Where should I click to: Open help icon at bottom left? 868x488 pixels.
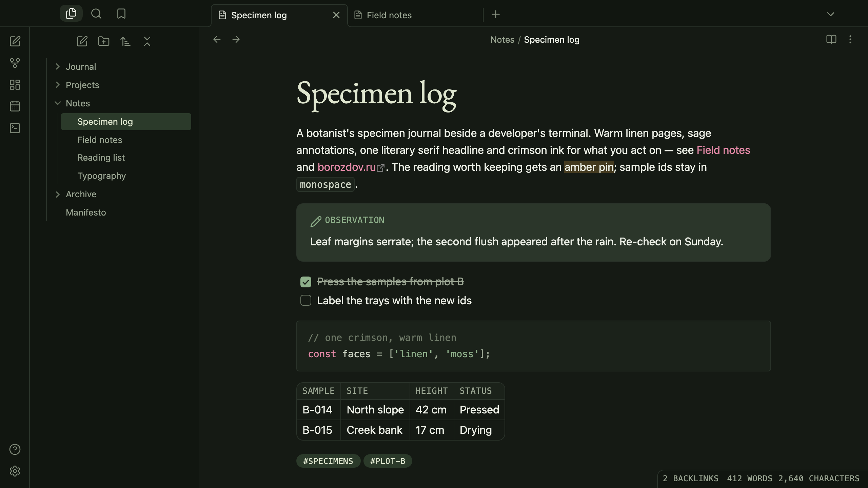coord(15,449)
